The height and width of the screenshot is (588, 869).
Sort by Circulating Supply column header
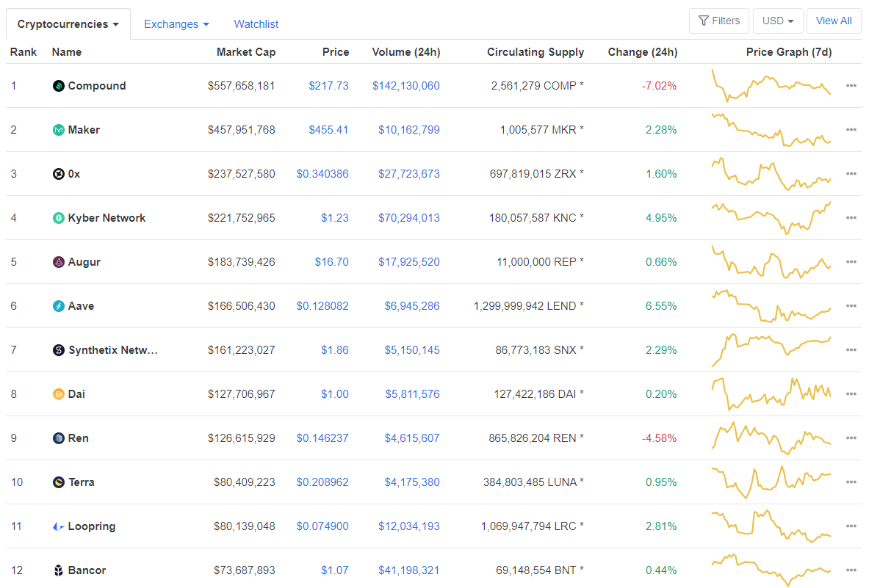(536, 52)
